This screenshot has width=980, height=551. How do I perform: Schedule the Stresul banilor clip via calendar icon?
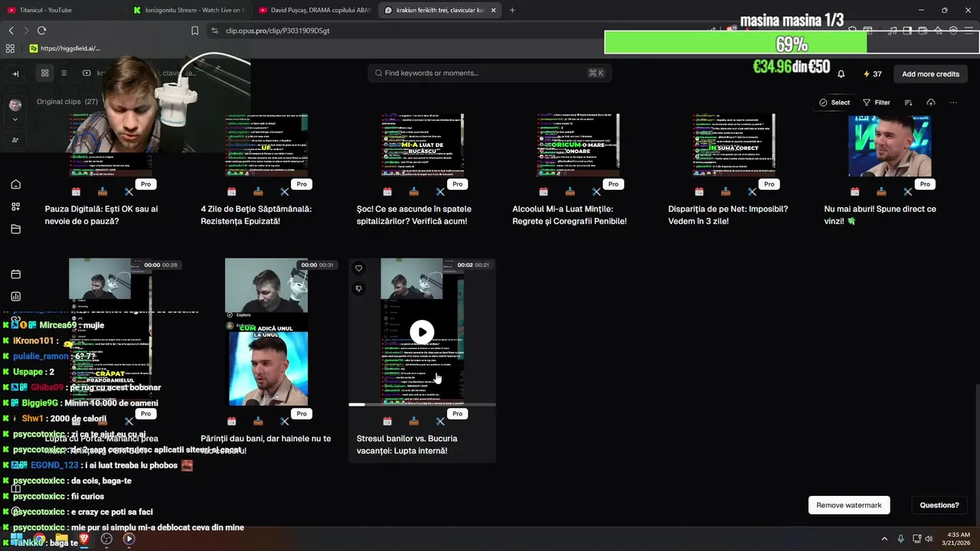pyautogui.click(x=387, y=421)
